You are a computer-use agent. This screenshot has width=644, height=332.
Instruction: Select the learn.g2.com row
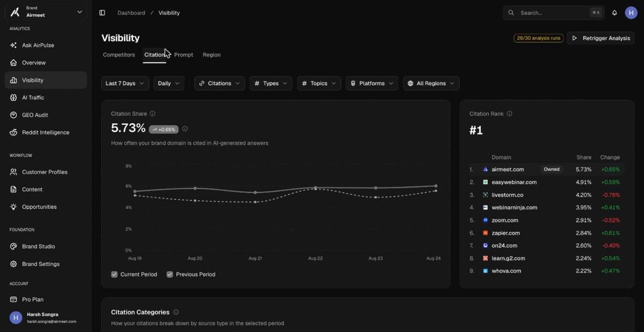[547, 258]
